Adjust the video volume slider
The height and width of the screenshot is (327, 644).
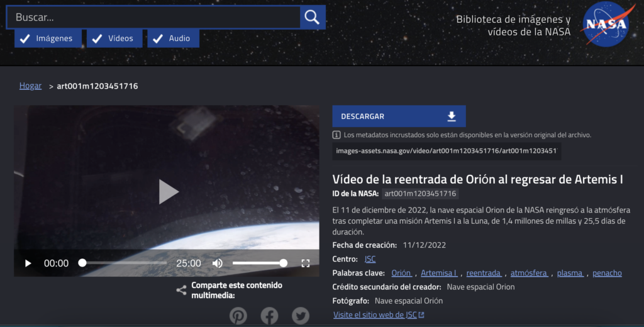(x=260, y=263)
